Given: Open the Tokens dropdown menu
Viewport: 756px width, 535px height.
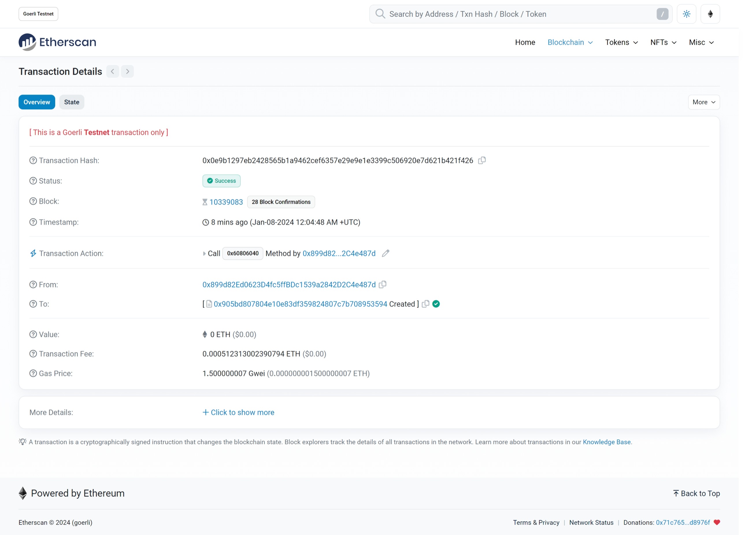Looking at the screenshot, I should click(x=621, y=42).
